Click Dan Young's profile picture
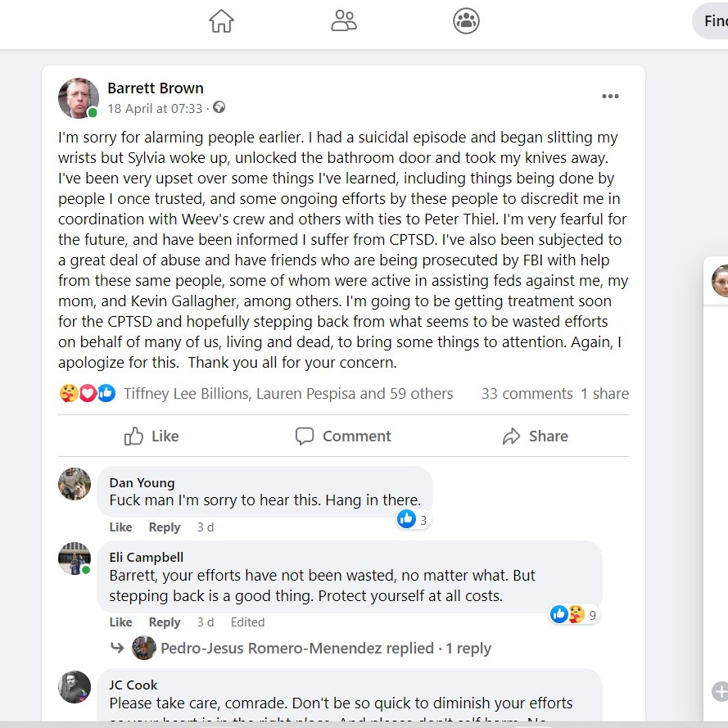The height and width of the screenshot is (728, 728). click(75, 484)
